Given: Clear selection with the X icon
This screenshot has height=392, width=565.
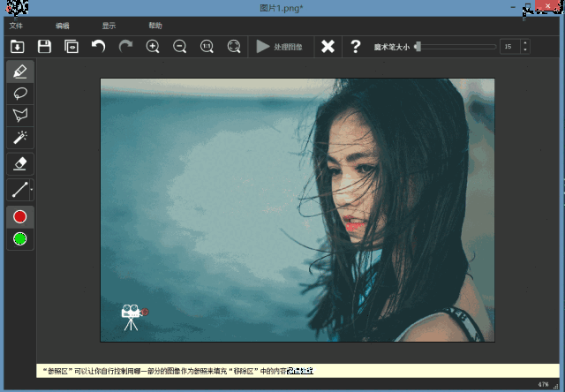Looking at the screenshot, I should [328, 47].
